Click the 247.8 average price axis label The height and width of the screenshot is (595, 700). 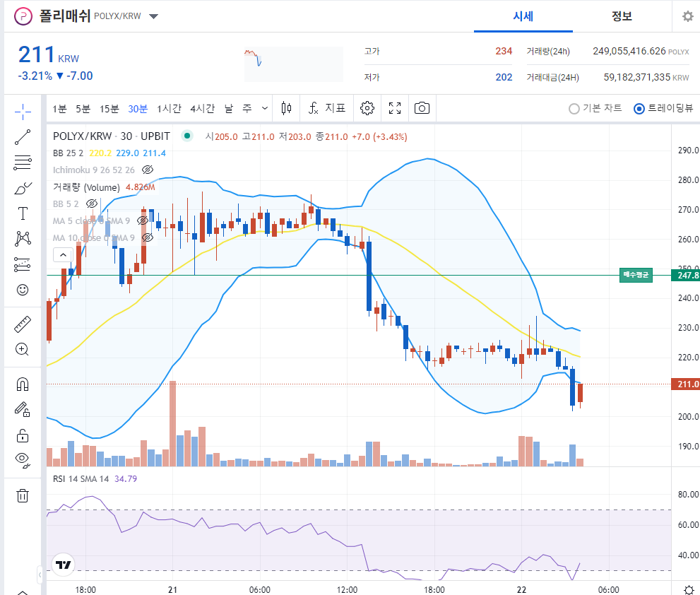coord(686,275)
